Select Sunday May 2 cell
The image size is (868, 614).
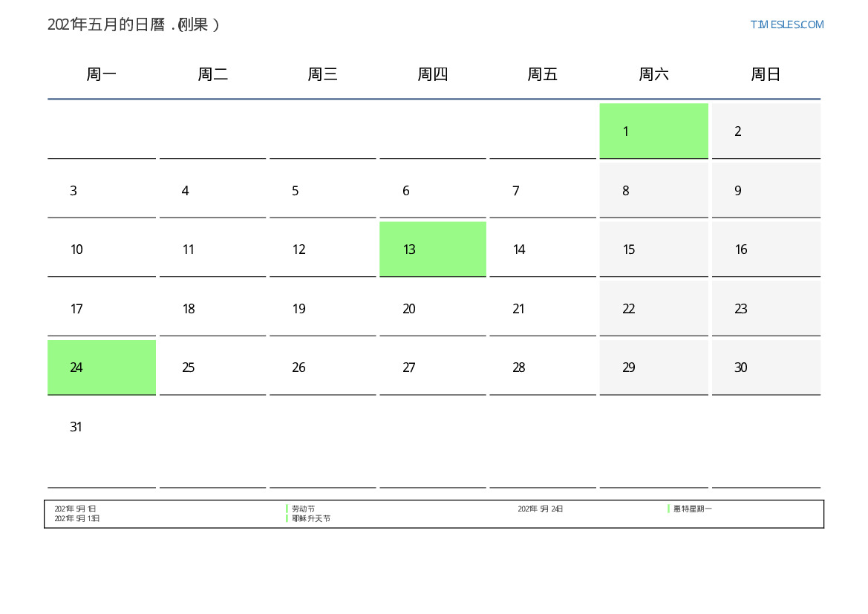[766, 131]
